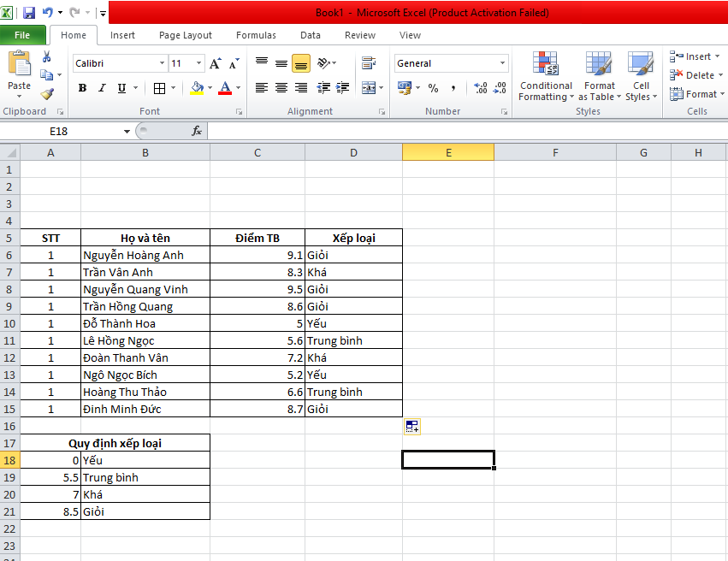Select column E header

click(448, 153)
